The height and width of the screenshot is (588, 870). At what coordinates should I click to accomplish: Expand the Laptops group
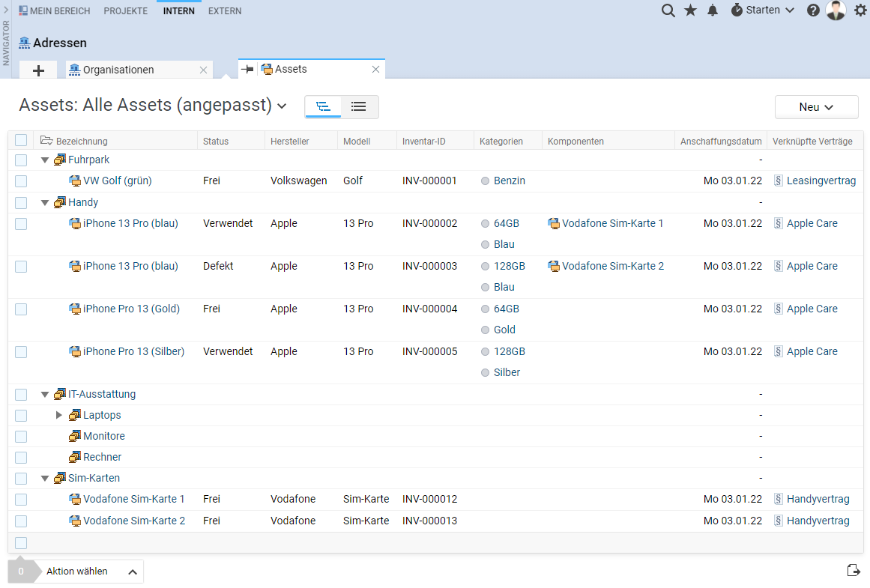click(x=58, y=416)
